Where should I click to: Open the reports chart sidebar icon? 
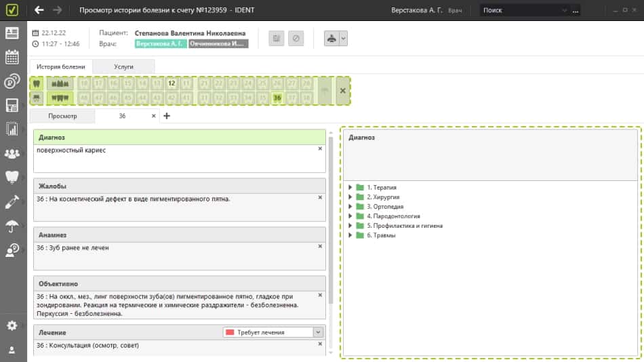(x=12, y=129)
